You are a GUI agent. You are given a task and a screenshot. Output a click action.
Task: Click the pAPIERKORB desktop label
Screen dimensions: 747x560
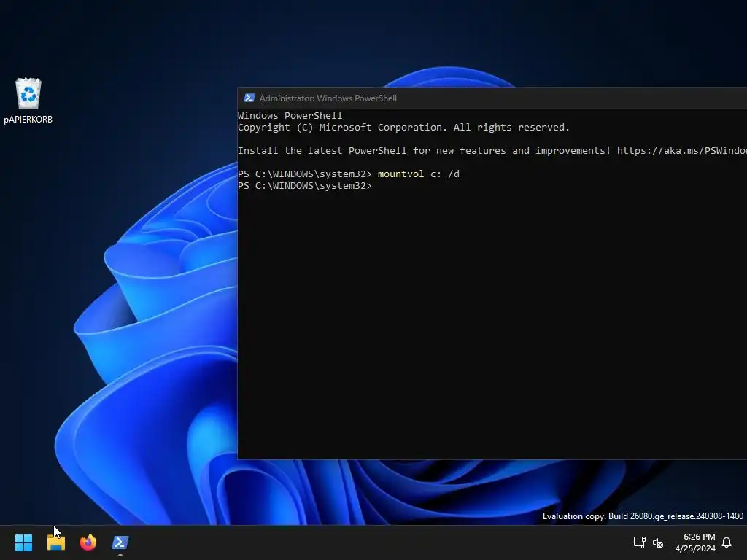pos(28,120)
